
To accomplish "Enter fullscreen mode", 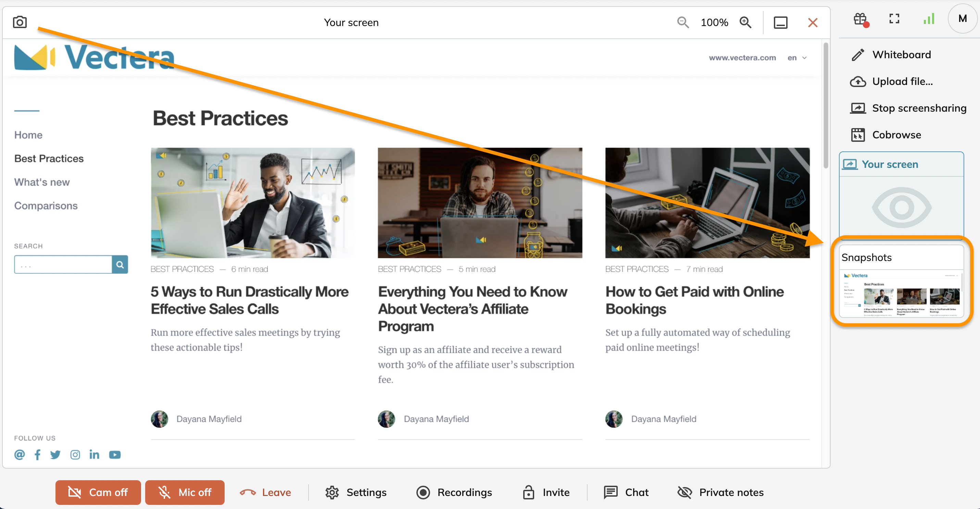I will [x=894, y=18].
